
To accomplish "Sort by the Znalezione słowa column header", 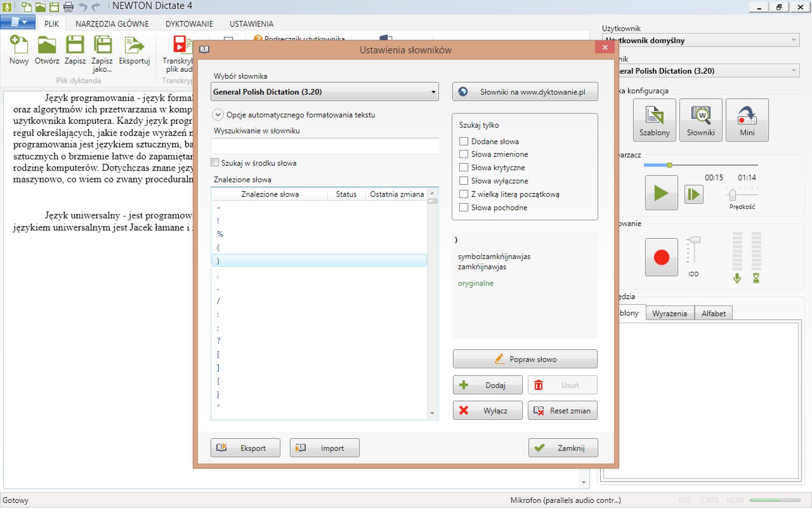I will 270,194.
